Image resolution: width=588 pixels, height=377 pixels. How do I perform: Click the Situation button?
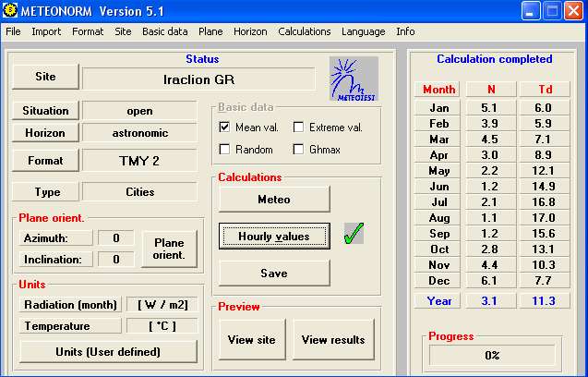(x=46, y=111)
